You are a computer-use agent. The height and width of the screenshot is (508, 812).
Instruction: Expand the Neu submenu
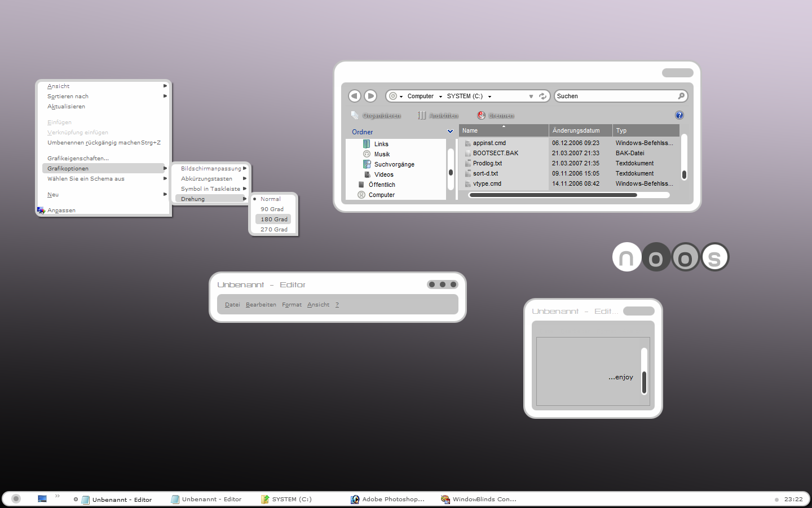(107, 195)
